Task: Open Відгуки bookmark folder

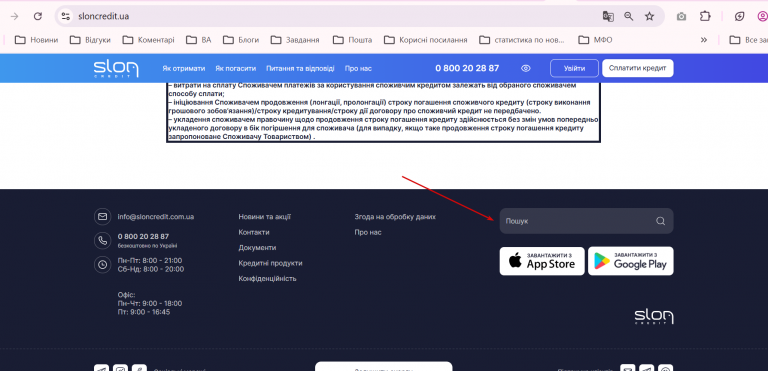Action: coord(90,40)
